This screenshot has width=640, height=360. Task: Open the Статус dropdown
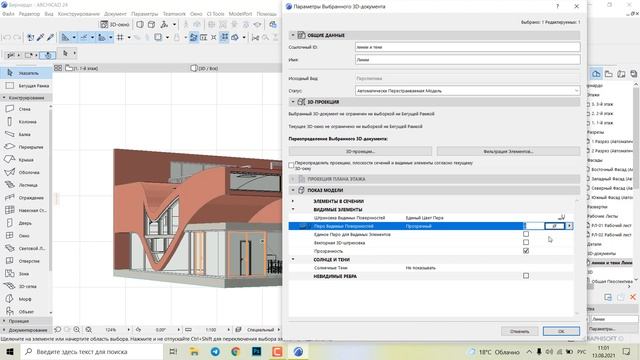[467, 91]
